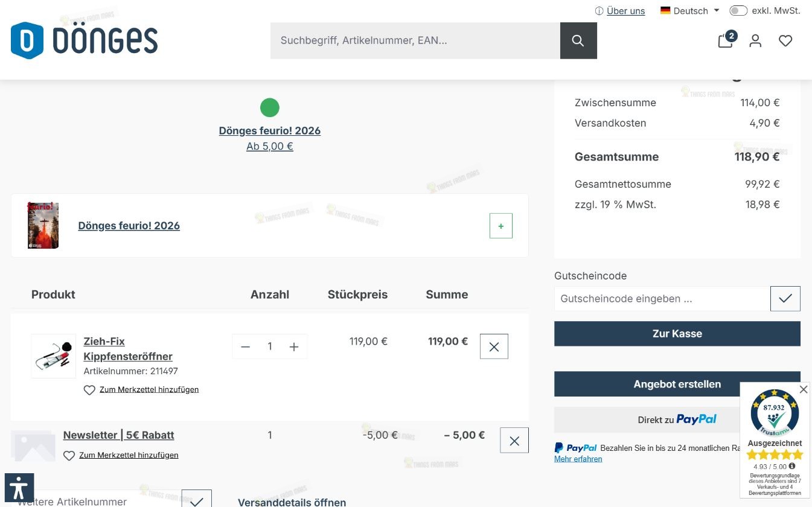
Task: Click the Ab 5,00 € price link
Action: pos(270,146)
